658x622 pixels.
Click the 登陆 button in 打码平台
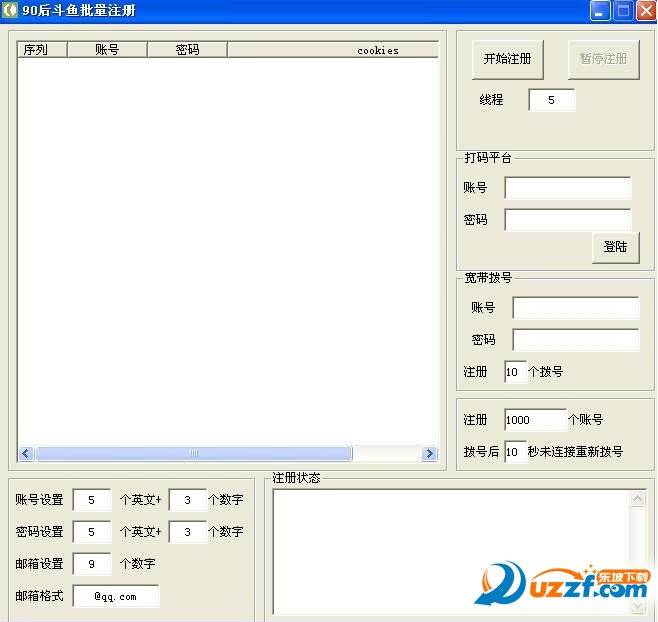pos(616,247)
